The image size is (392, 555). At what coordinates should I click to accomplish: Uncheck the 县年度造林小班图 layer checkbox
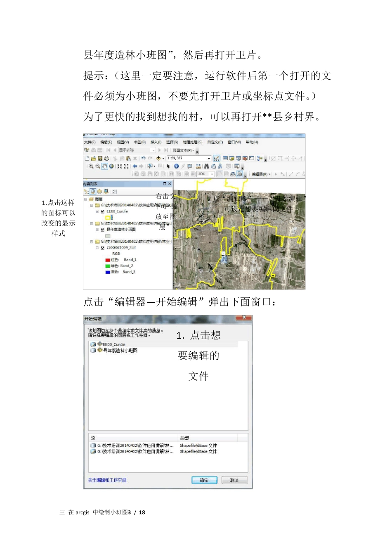point(103,230)
